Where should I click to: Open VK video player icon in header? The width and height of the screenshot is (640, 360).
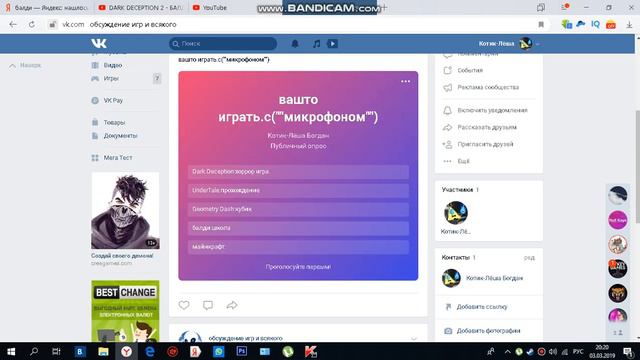[x=333, y=44]
